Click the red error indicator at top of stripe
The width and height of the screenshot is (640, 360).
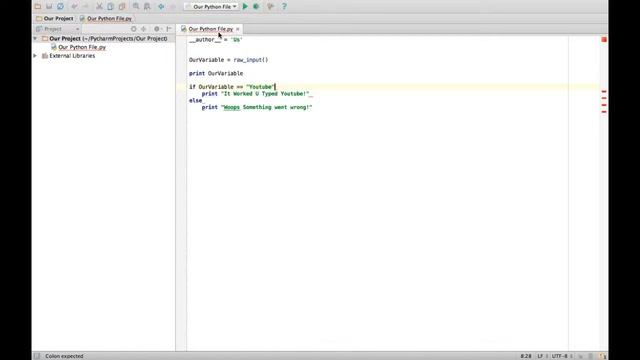click(x=604, y=40)
